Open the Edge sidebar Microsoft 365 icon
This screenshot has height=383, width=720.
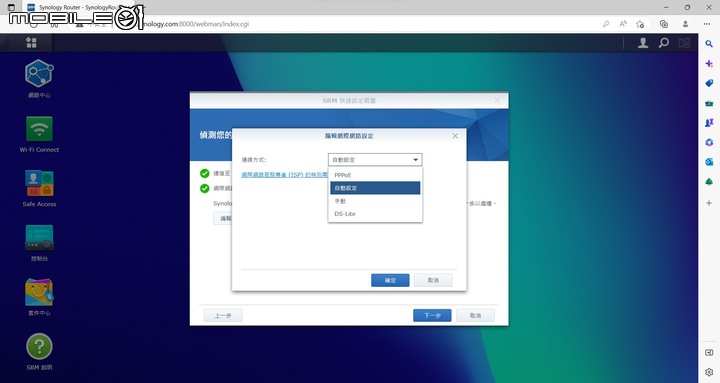[709, 142]
